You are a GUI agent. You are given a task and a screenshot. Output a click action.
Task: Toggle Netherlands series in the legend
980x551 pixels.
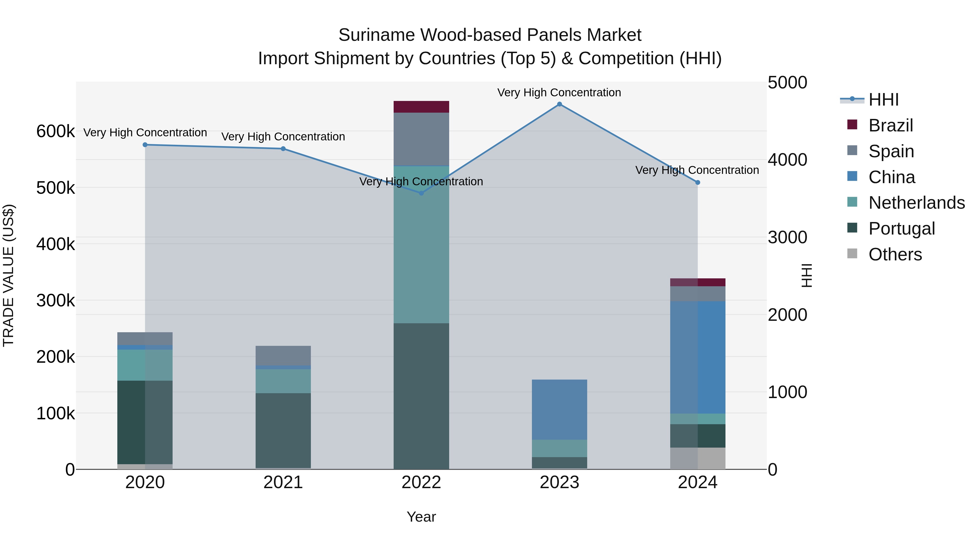(x=906, y=202)
